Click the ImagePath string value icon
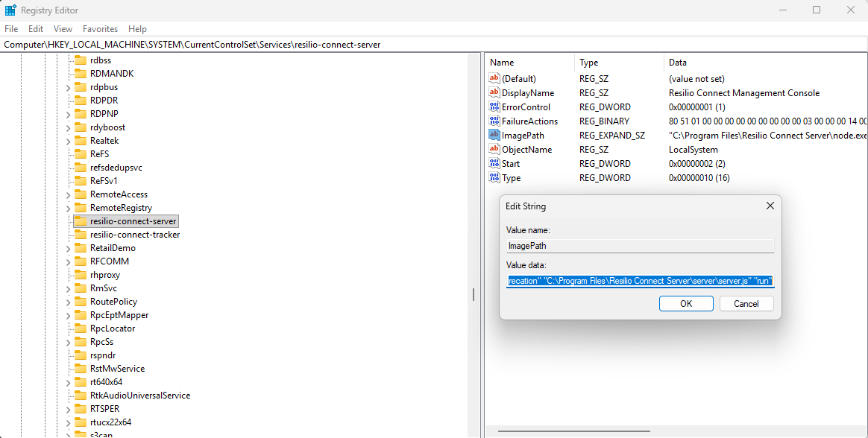The image size is (868, 438). (x=494, y=135)
